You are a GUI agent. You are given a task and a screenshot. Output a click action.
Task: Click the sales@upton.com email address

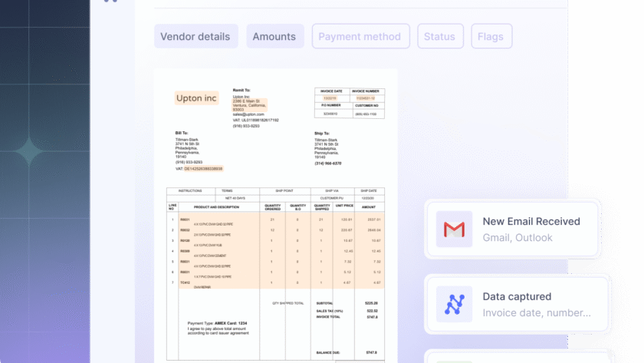click(x=248, y=114)
